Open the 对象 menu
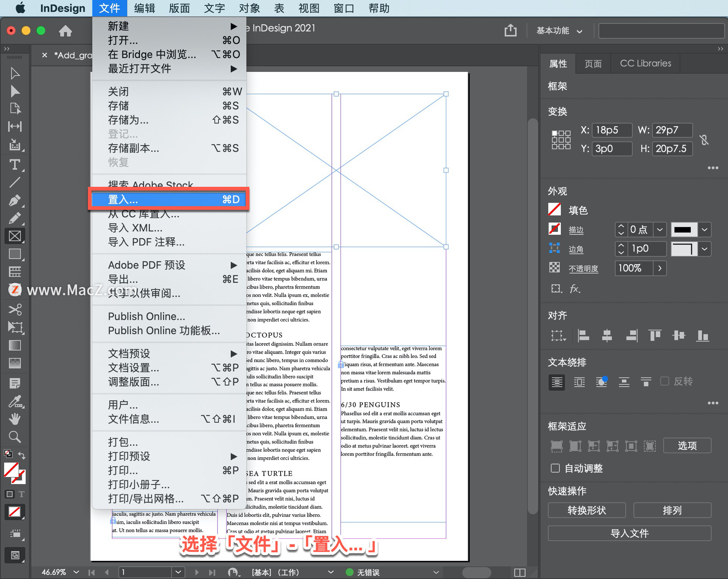 249,8
